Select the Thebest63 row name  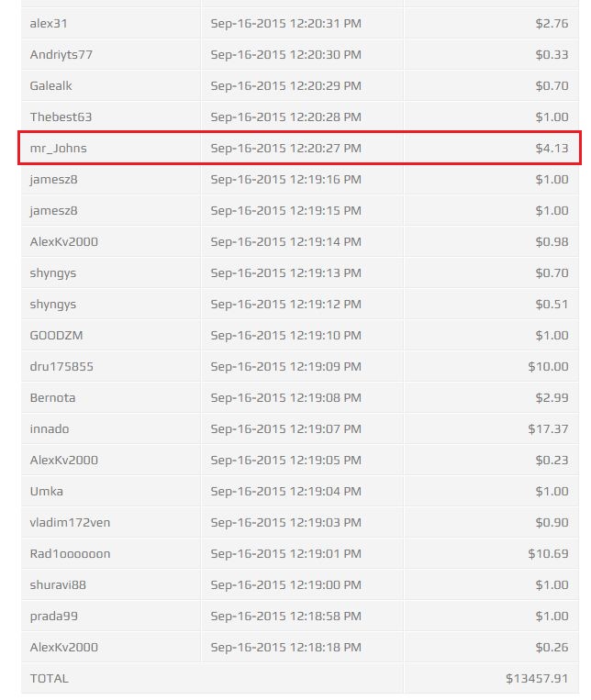[x=61, y=117]
